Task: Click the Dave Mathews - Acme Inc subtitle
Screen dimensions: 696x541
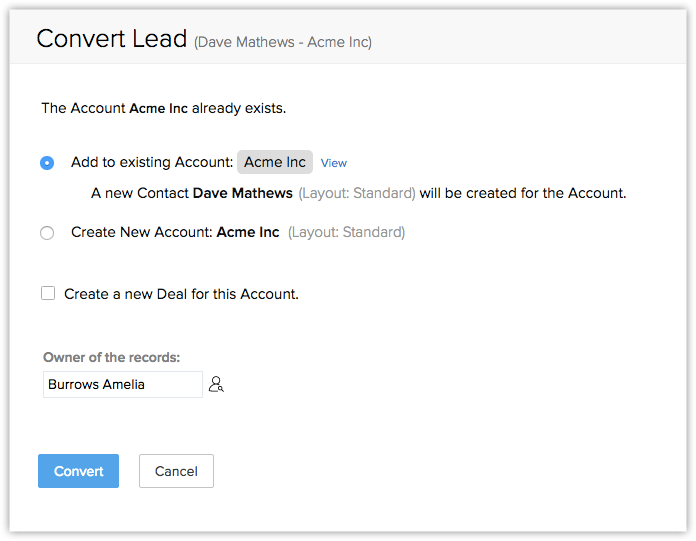Action: tap(283, 42)
